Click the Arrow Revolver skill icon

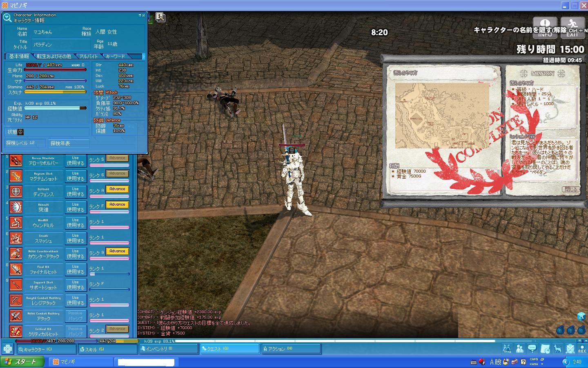(16, 161)
